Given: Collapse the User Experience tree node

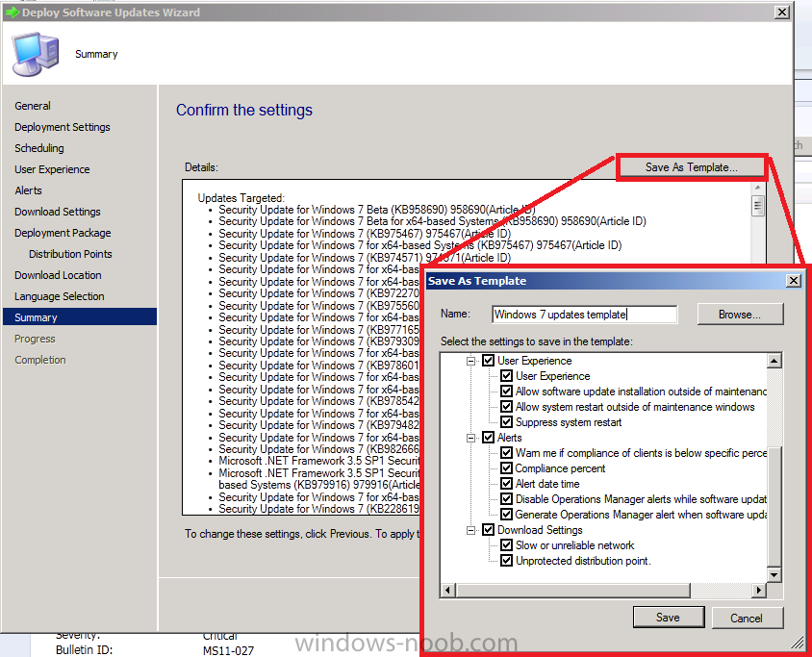Looking at the screenshot, I should [471, 361].
